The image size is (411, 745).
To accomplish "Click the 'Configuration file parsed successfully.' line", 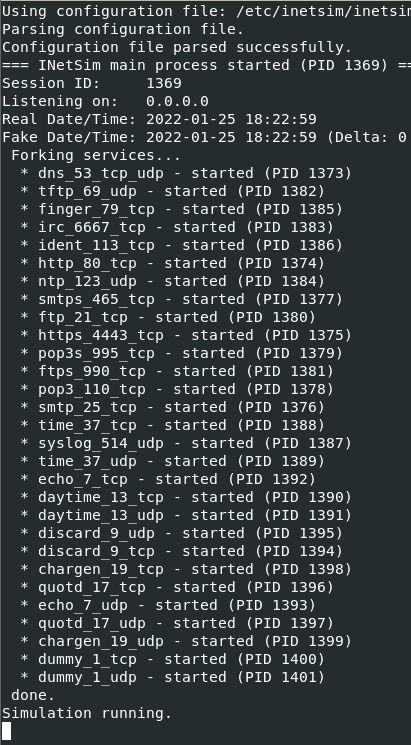I will click(x=177, y=47).
